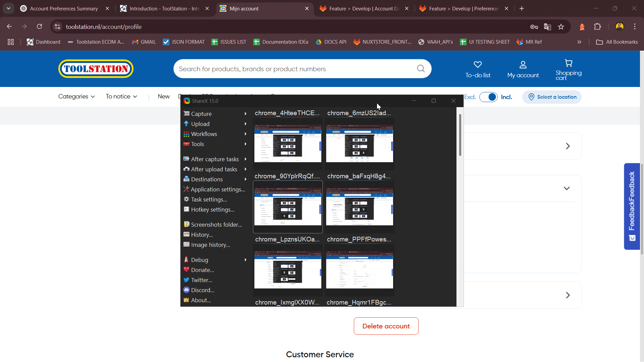Click the Delete account button
The width and height of the screenshot is (644, 362).
(386, 326)
